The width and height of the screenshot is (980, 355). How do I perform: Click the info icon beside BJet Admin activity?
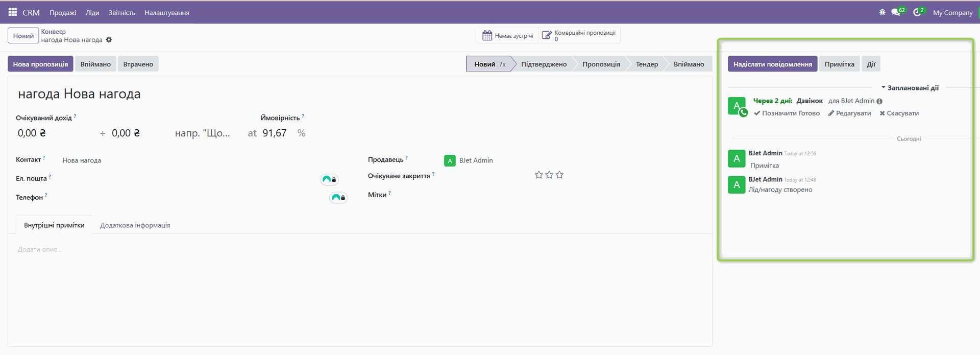pos(879,102)
